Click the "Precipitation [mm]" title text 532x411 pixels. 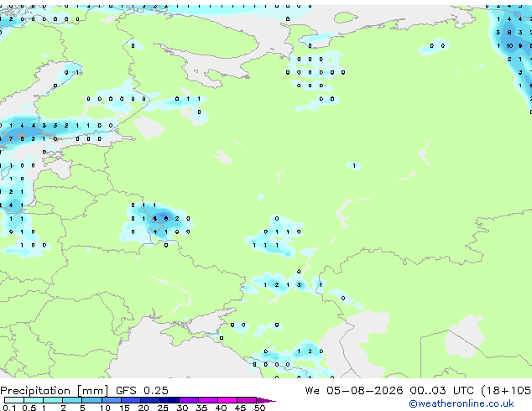click(x=55, y=391)
